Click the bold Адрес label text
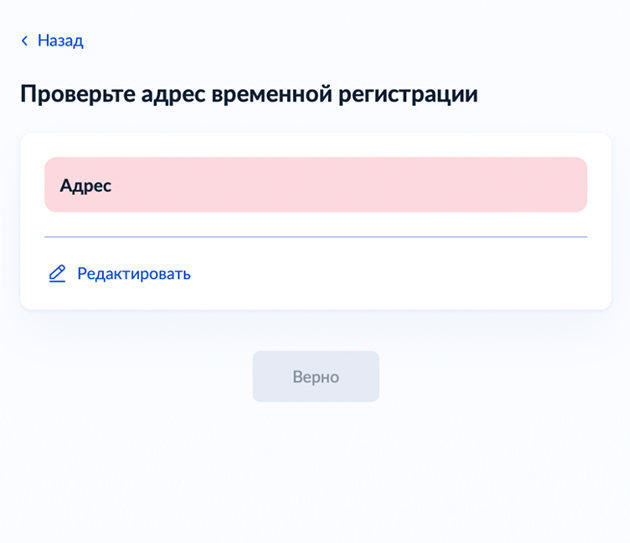Viewport: 630px width, 543px height. pos(86,186)
